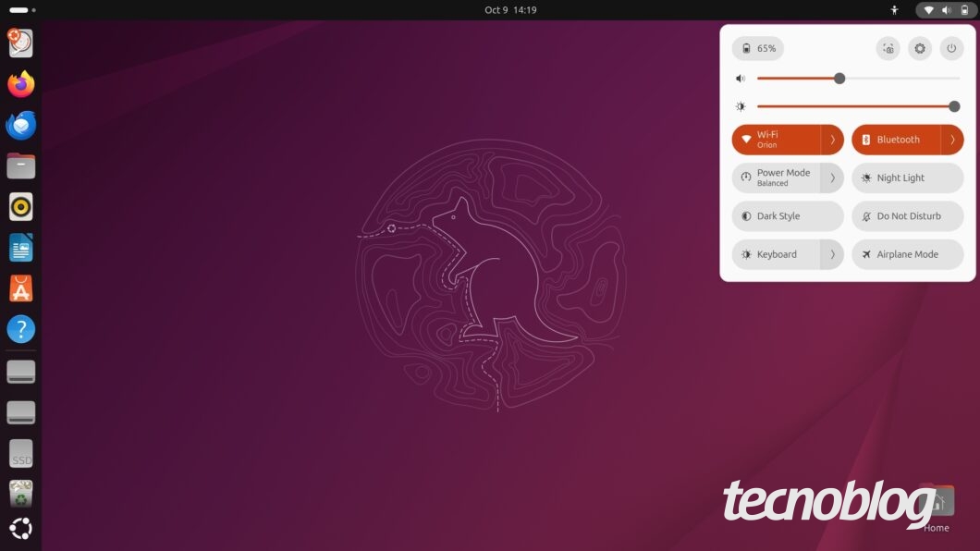Viewport: 980px width, 551px height.
Task: Enable Airplane Mode
Action: click(x=907, y=254)
